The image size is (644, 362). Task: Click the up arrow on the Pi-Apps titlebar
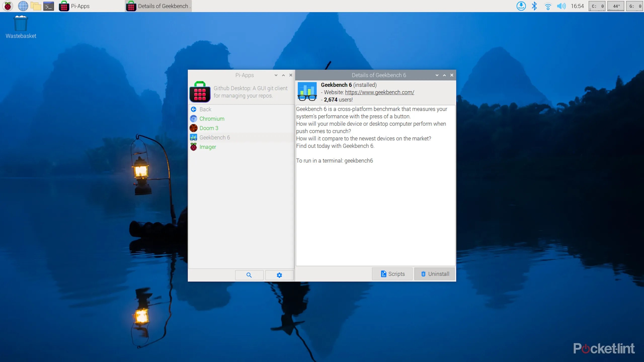[x=283, y=75]
